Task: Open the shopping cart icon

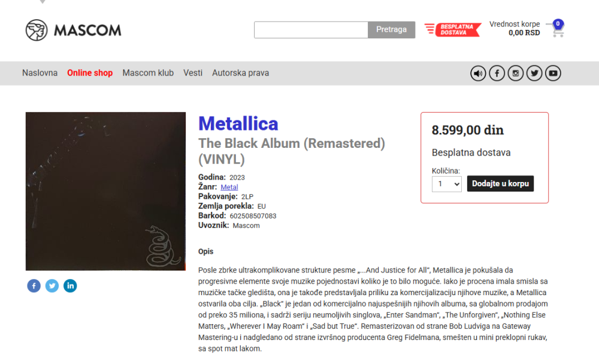Action: click(558, 29)
